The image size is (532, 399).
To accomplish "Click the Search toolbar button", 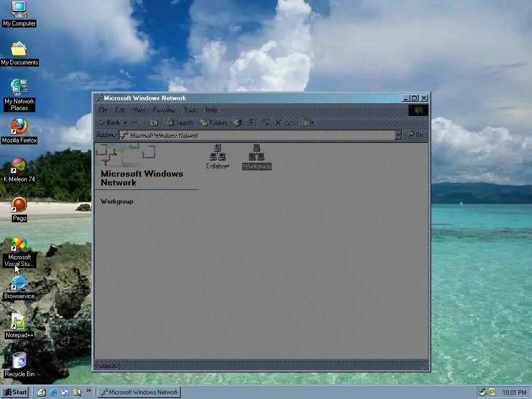I will point(180,123).
